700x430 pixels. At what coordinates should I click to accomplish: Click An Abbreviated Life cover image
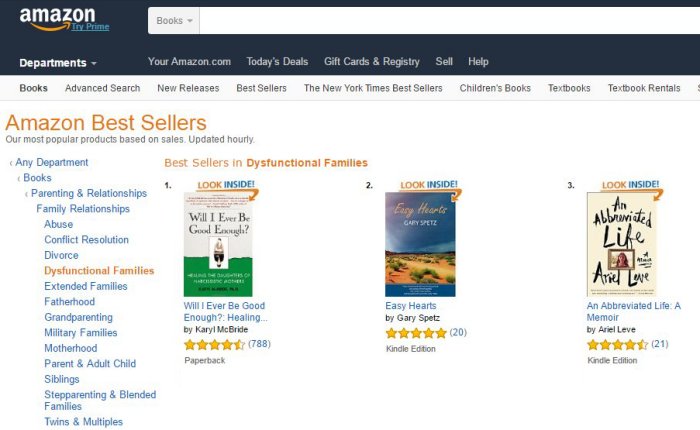[x=621, y=244]
